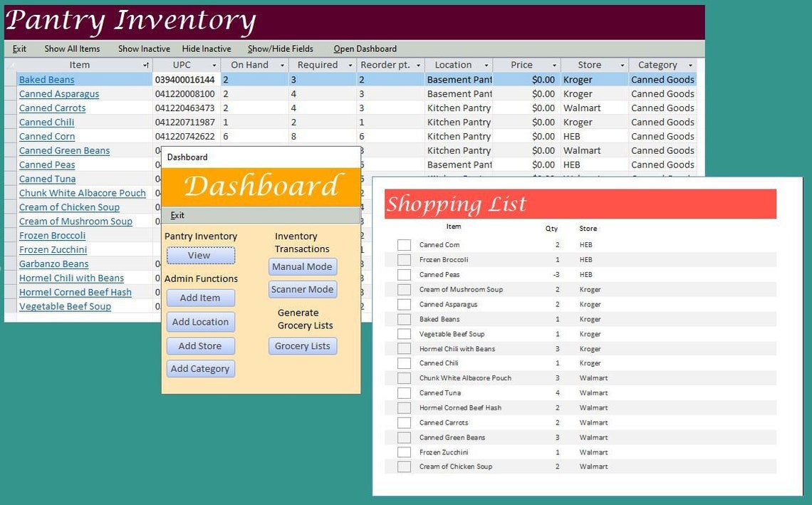
Task: Generate grocery lists with the Grocery Lists button
Action: pos(302,345)
